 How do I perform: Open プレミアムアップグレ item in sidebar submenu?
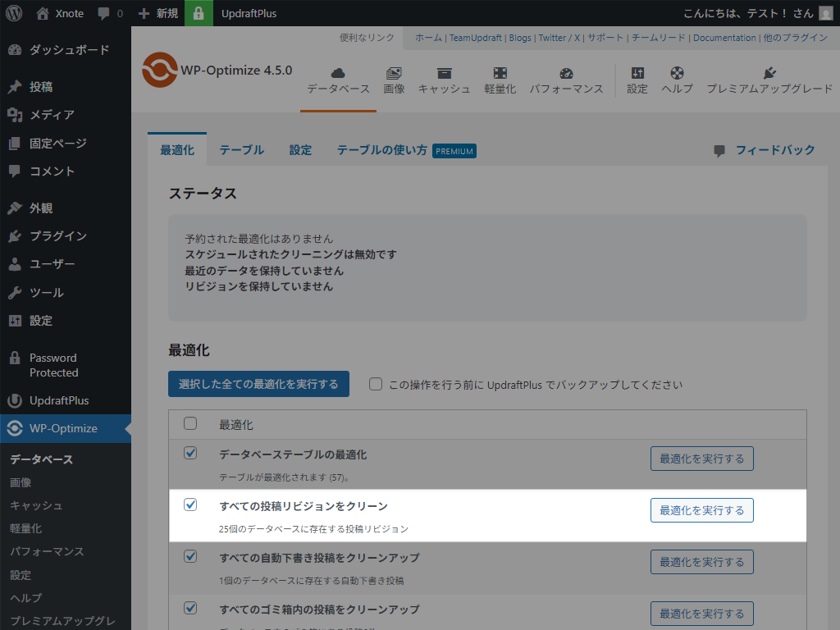(62, 620)
